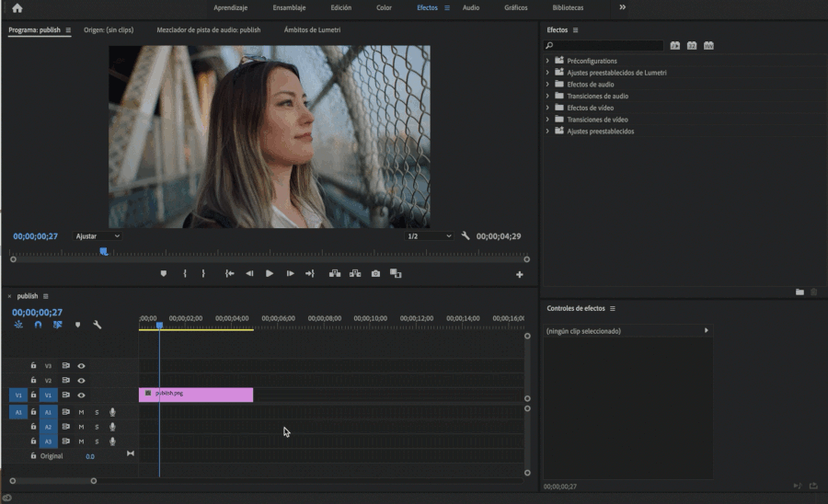This screenshot has width=828, height=504.
Task: Enable voice-over record on A3
Action: 112,441
